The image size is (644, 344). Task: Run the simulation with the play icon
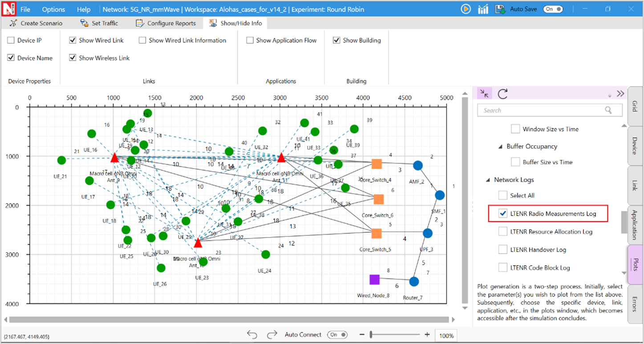(466, 9)
